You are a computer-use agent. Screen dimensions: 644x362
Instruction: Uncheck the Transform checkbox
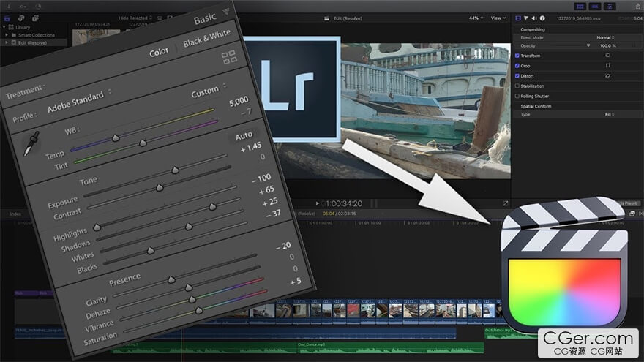coord(517,56)
